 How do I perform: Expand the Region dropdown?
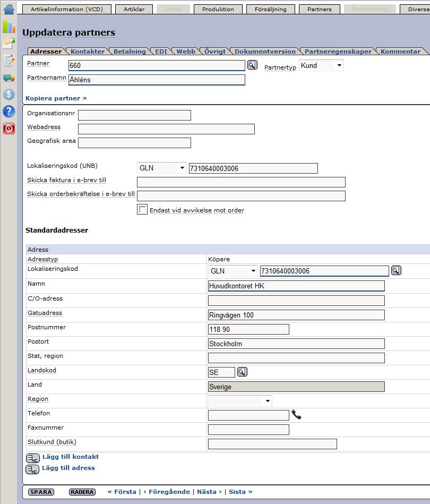coord(240,401)
